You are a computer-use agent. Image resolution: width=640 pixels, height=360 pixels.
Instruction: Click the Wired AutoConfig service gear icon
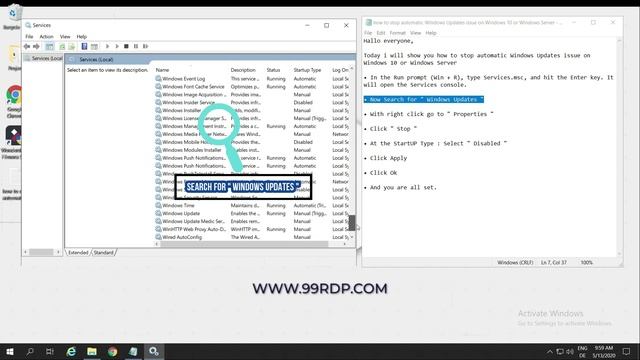click(x=158, y=237)
